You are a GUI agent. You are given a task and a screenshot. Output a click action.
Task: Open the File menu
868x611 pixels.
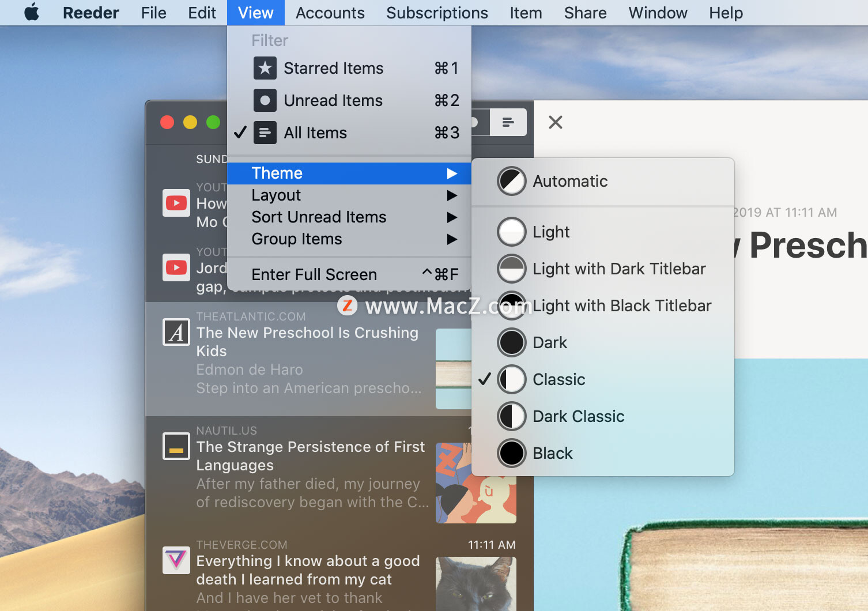point(153,13)
